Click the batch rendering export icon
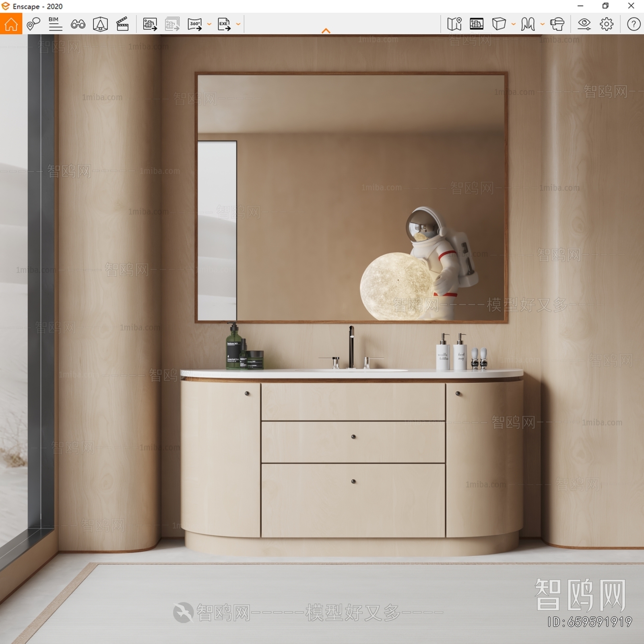This screenshot has width=644, height=644. [x=172, y=24]
